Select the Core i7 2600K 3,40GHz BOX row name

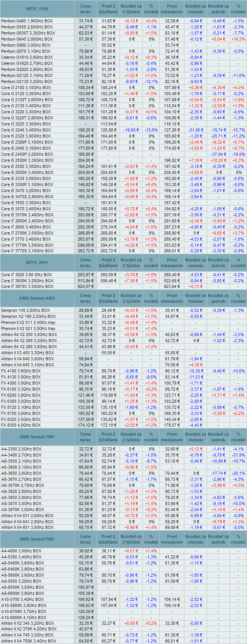27,221
